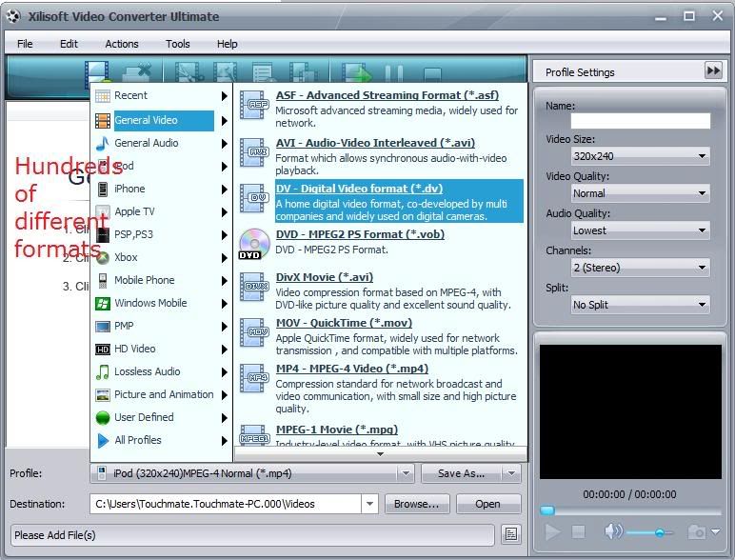Image resolution: width=735 pixels, height=560 pixels.
Task: Collapse Profile Settings panel with double-arrow button
Action: click(x=713, y=71)
